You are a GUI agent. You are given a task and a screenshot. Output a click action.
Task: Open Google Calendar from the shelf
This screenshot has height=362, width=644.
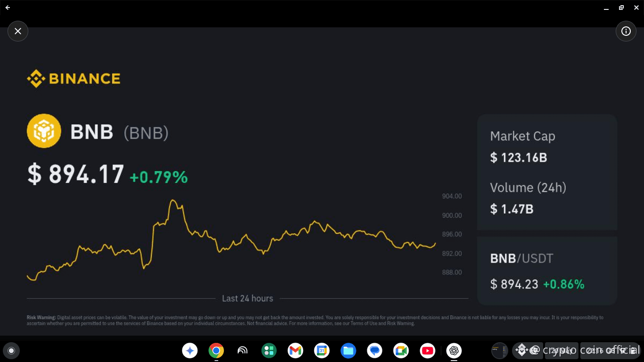click(322, 351)
